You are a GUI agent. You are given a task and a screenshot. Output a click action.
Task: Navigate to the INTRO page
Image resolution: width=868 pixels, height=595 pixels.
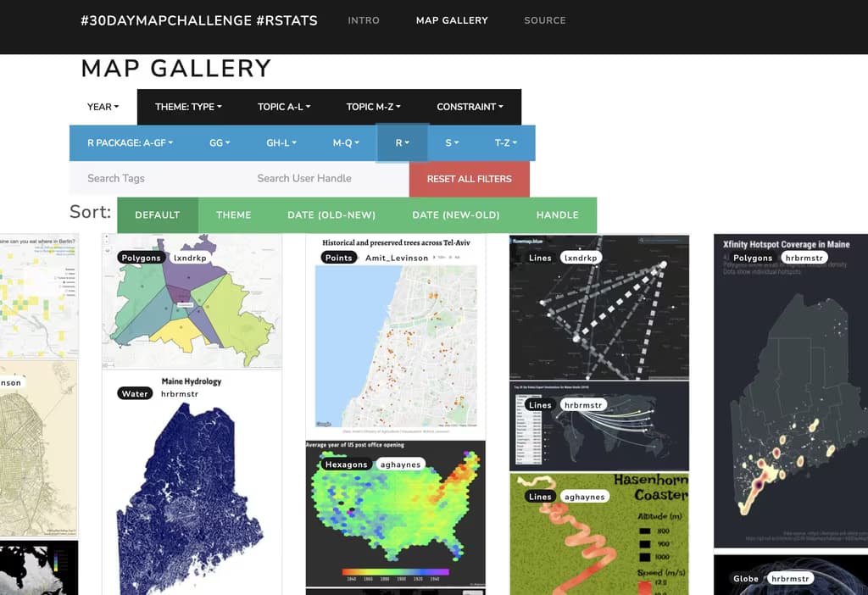364,20
